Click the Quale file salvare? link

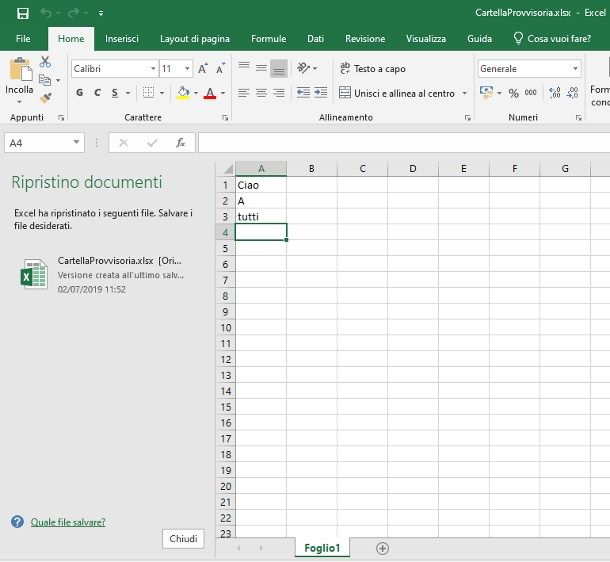(x=68, y=522)
